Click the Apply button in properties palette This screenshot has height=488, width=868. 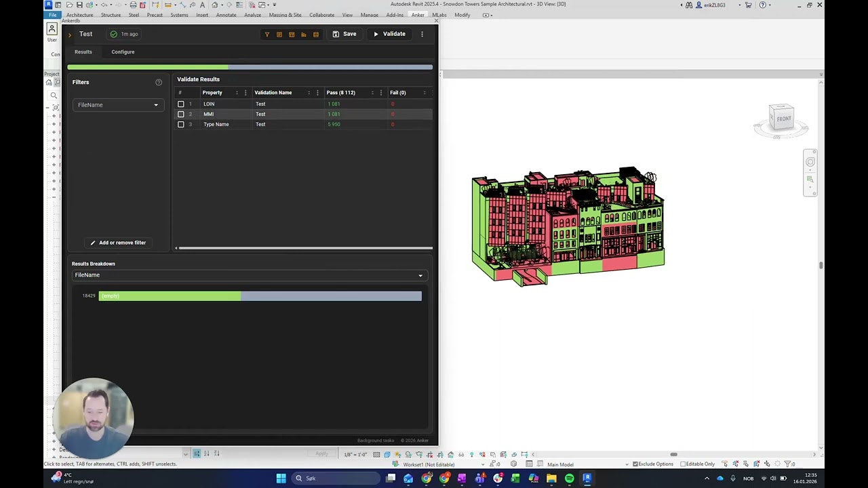point(321,453)
